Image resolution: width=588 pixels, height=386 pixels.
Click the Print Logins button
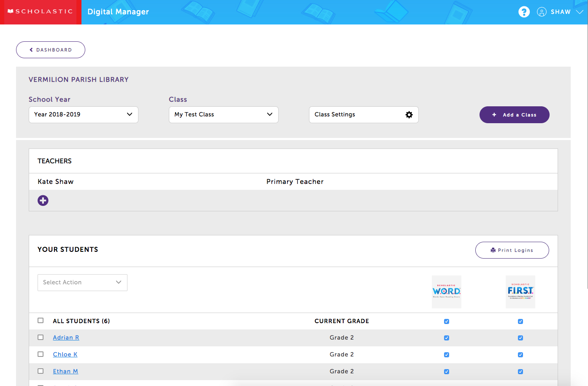tap(512, 250)
